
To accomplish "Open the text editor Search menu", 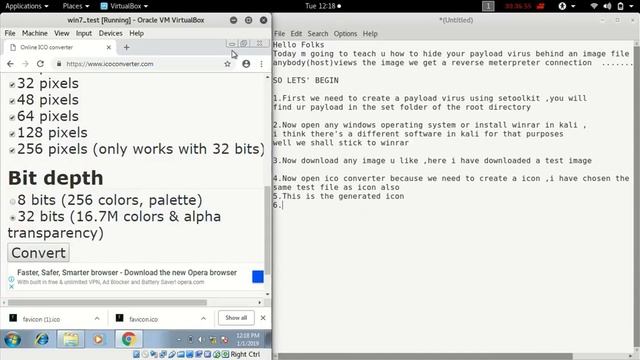I will pyautogui.click(x=318, y=33).
